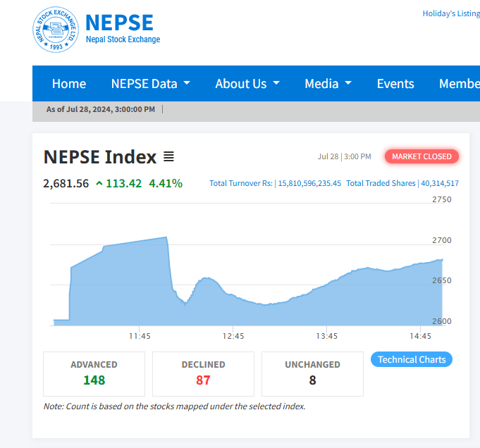Select the ADVANCED 148 stocks box
Image resolution: width=480 pixels, height=448 pixels.
click(x=94, y=374)
